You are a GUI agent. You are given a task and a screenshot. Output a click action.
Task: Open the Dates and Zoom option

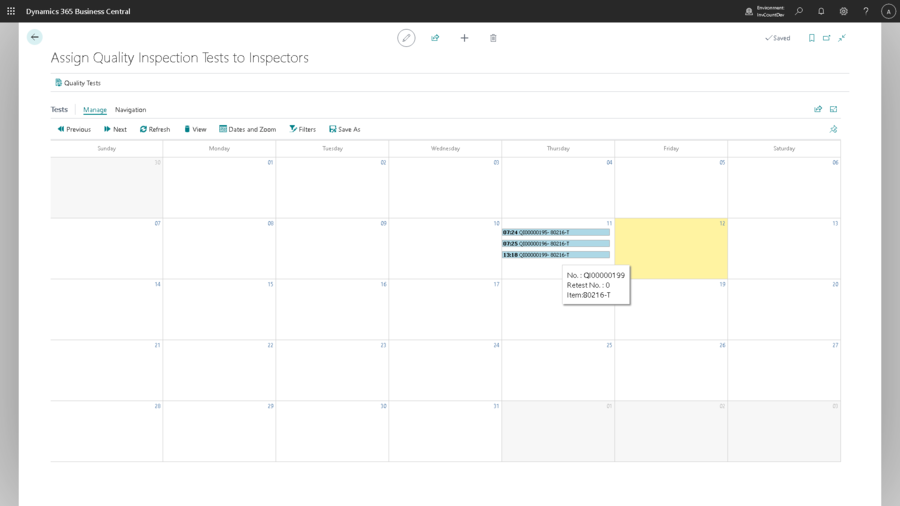pos(247,129)
